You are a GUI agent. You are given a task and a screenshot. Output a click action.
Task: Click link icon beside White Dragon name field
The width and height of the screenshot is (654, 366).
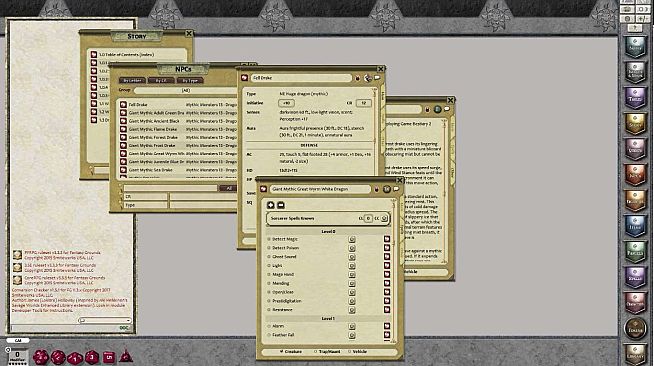[264, 189]
